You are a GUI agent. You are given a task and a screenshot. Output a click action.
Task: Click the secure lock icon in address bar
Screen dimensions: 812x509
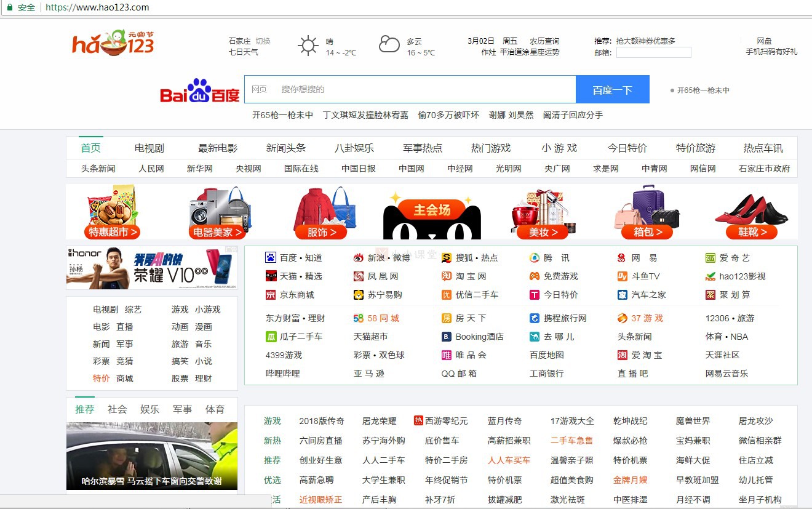(x=9, y=7)
